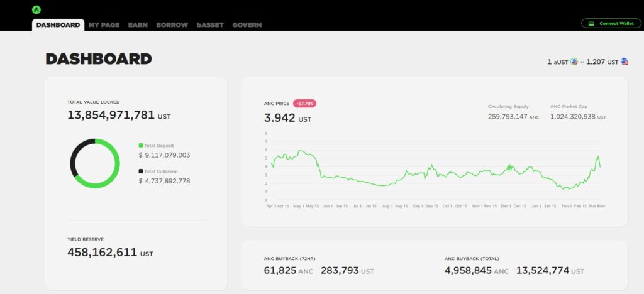Click the 1.207 aUST exchange rate value
Screen dimensions: 644x294
(x=596, y=62)
